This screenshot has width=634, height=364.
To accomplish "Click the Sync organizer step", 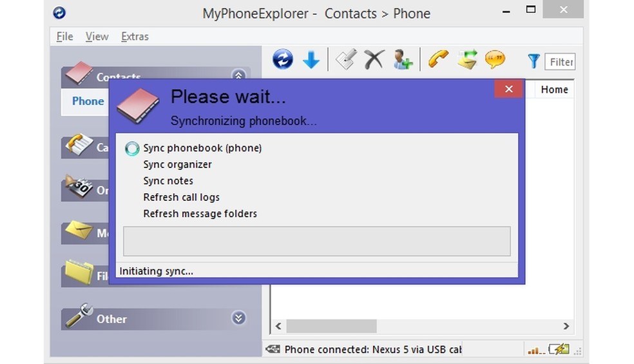I will click(x=177, y=165).
